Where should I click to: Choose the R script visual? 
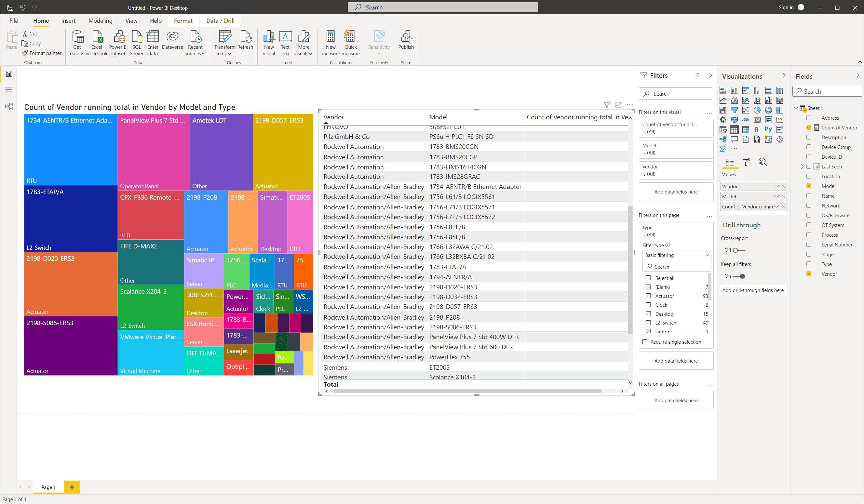pyautogui.click(x=757, y=129)
